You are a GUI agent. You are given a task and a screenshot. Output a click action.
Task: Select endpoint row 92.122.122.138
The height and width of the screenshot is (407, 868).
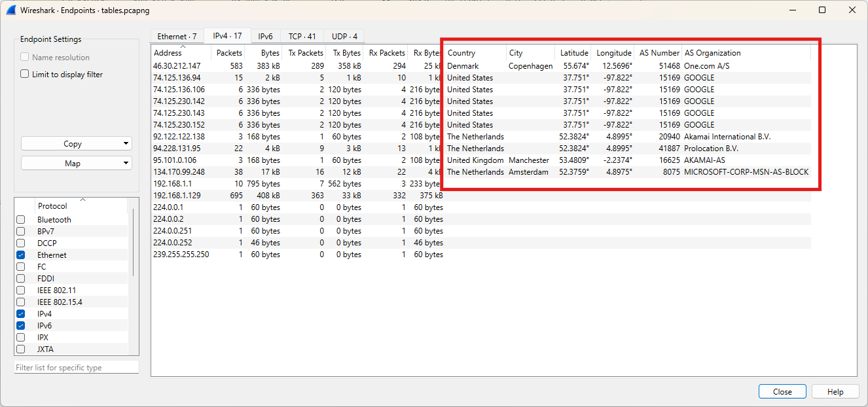481,137
